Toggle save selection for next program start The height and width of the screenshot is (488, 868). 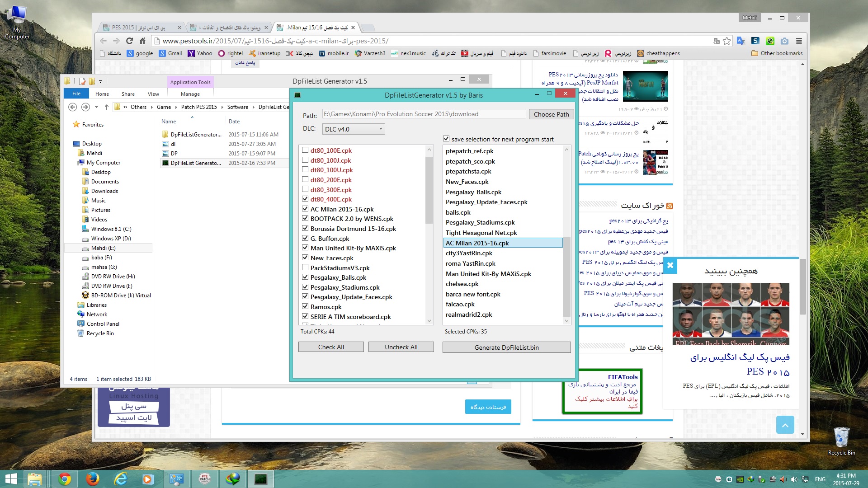(x=446, y=139)
